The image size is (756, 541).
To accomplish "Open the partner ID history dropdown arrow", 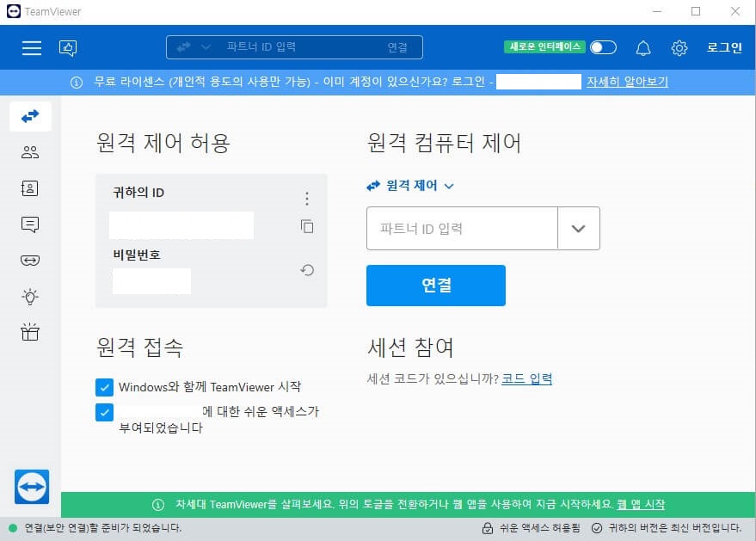I will click(x=579, y=229).
